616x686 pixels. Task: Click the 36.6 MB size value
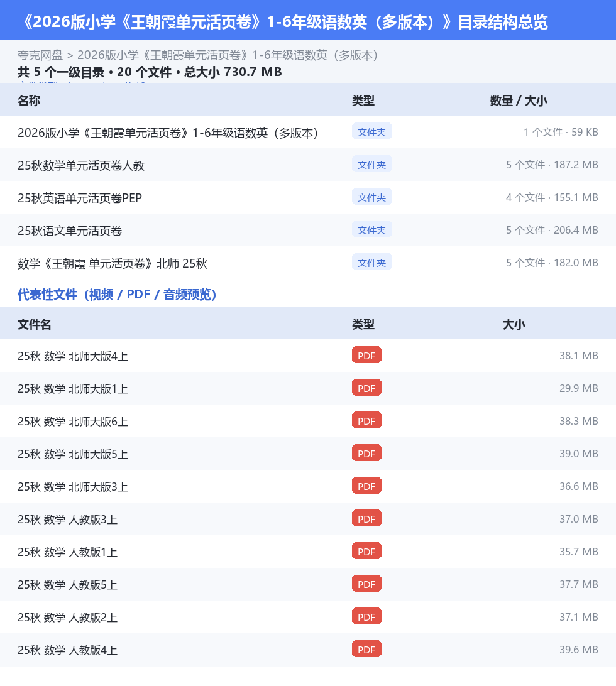(579, 486)
